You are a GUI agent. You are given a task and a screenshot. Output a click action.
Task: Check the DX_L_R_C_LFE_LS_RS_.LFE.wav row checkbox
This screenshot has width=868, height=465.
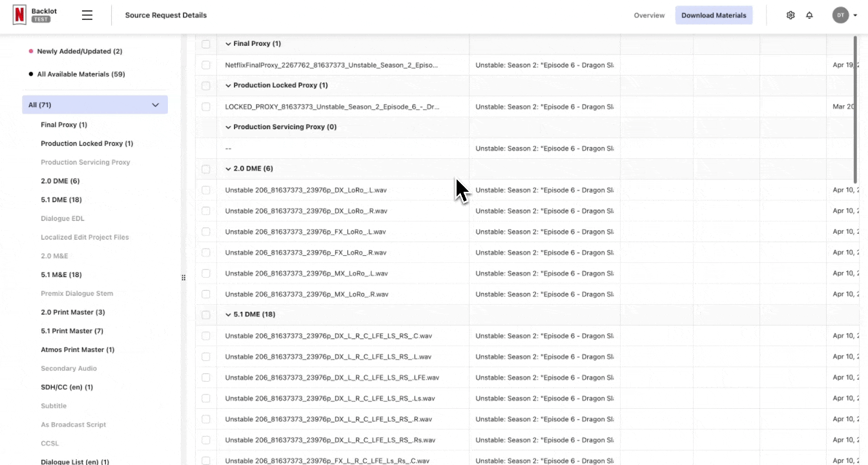coord(206,377)
